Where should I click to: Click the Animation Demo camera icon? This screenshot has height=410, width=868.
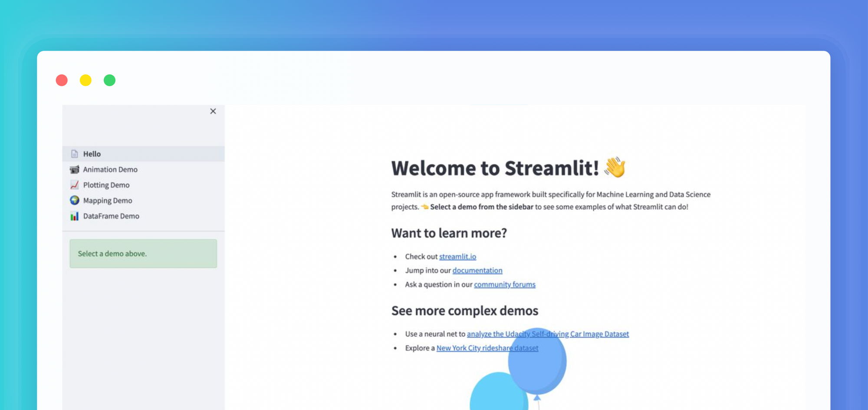[x=75, y=169]
